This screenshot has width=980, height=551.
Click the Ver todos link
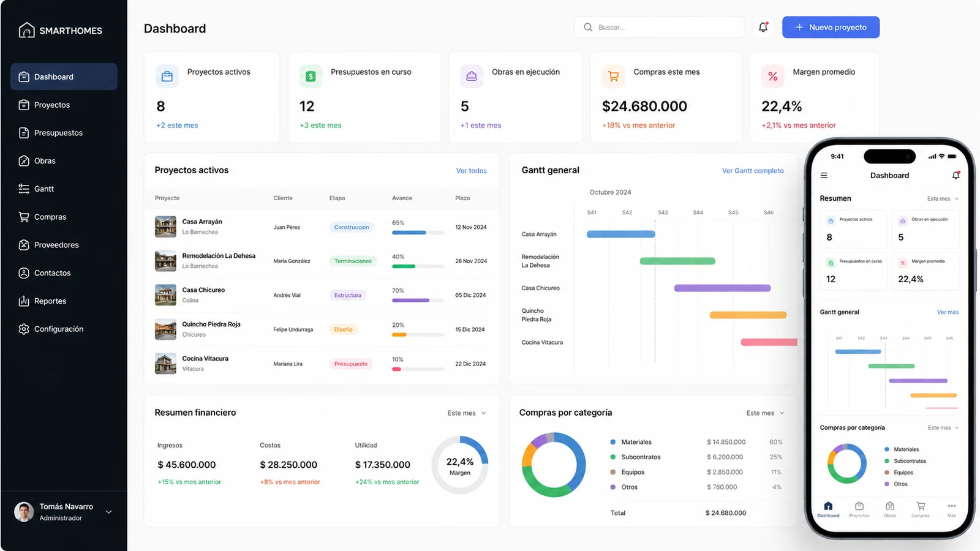(x=472, y=171)
